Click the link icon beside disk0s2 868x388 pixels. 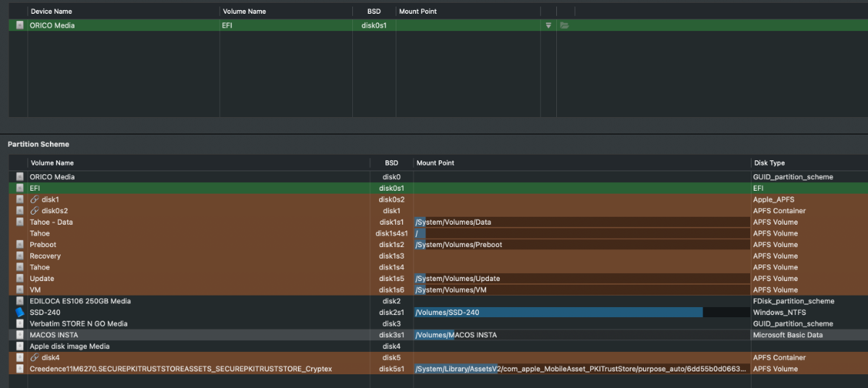pyautogui.click(x=34, y=211)
